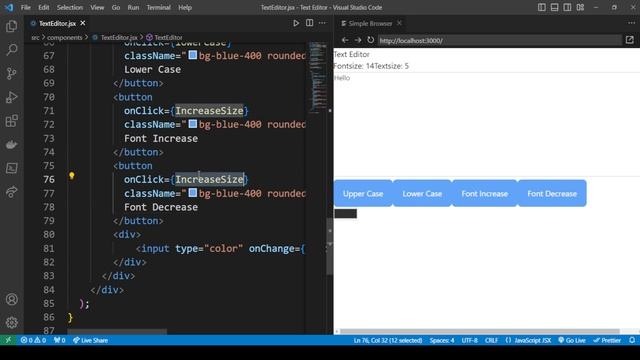Reload the Simple Browser page
The image size is (640, 360).
pos(370,40)
